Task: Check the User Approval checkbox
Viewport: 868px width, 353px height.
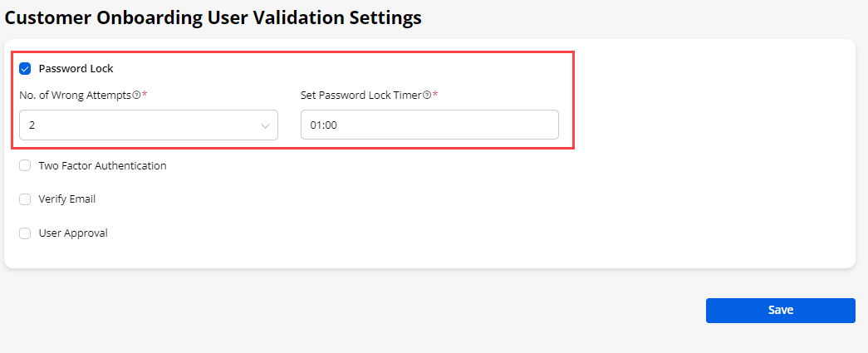Action: tap(25, 233)
